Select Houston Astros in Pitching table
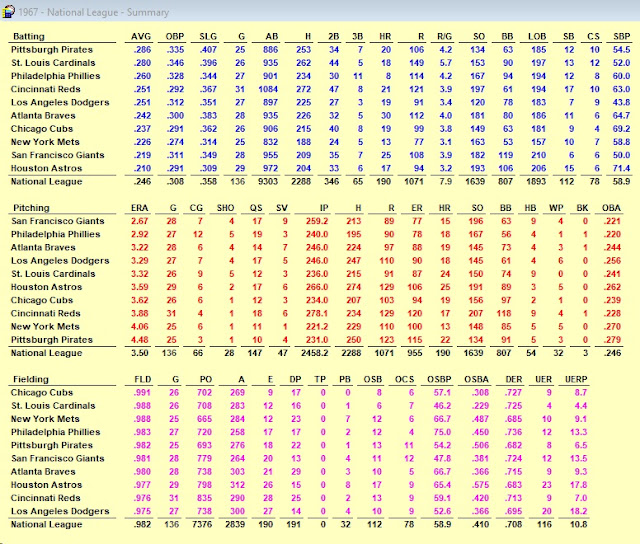Screen dimensions: 640x544 46,287
